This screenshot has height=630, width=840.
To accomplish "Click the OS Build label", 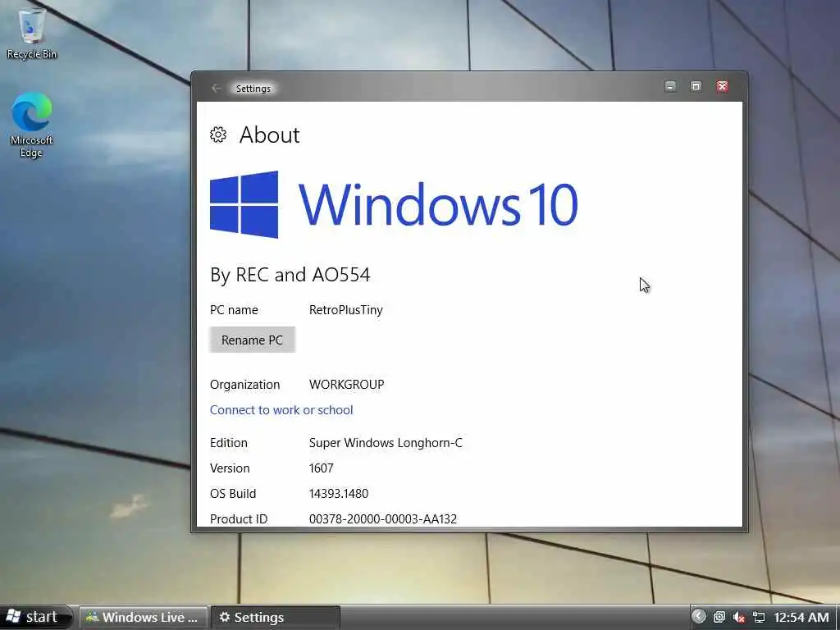I will click(x=233, y=493).
